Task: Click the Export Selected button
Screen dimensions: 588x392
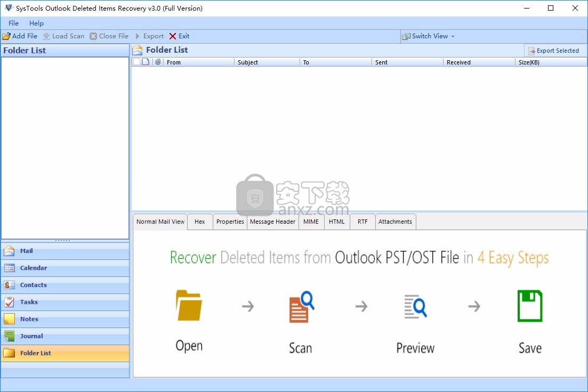Action: (554, 51)
